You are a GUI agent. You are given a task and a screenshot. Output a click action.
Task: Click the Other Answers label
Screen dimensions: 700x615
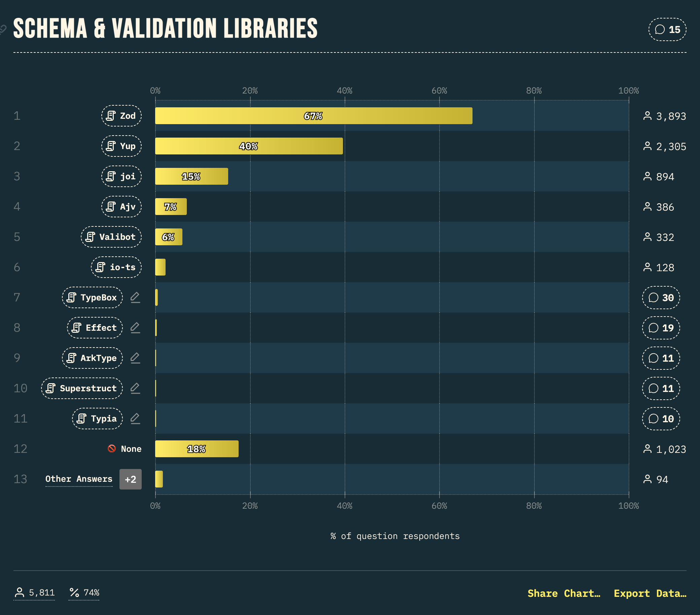coord(79,479)
